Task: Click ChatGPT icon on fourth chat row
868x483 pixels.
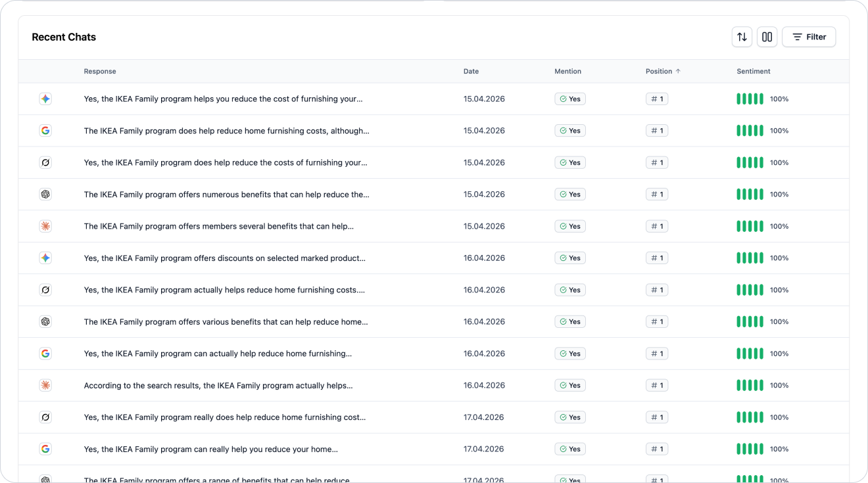Action: (x=45, y=195)
